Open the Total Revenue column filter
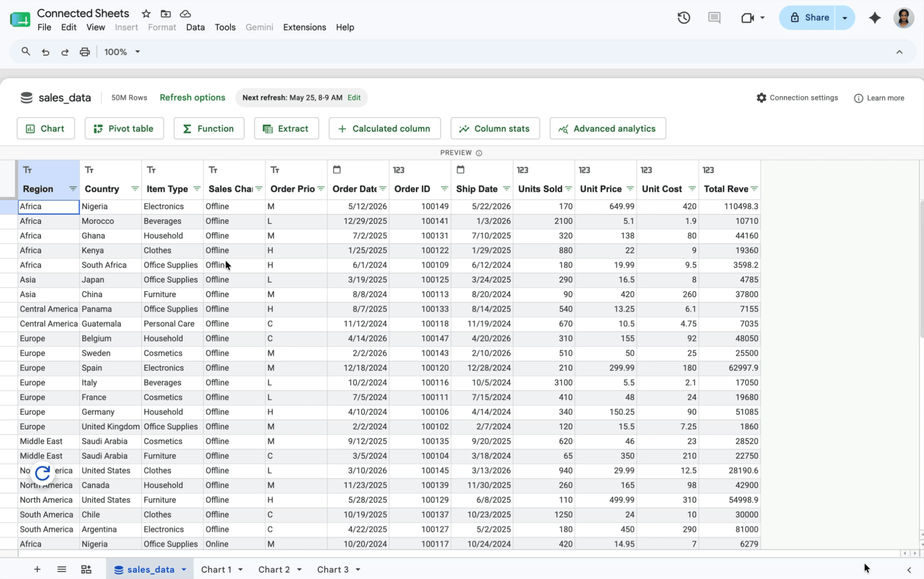Viewport: 924px width, 579px height. click(x=754, y=189)
